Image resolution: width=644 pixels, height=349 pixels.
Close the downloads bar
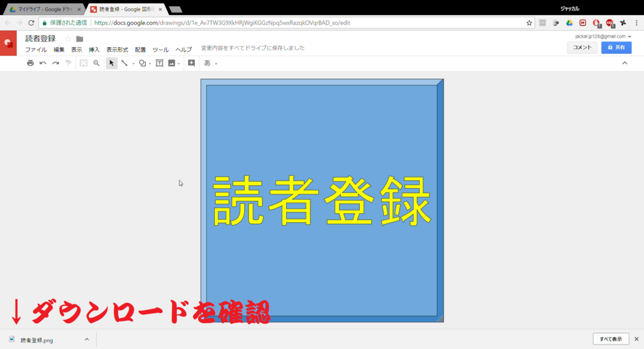(x=636, y=339)
